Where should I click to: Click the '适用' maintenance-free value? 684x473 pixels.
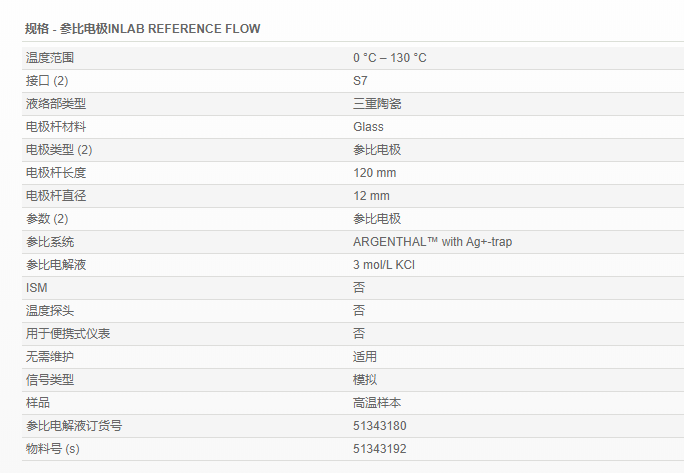point(365,357)
